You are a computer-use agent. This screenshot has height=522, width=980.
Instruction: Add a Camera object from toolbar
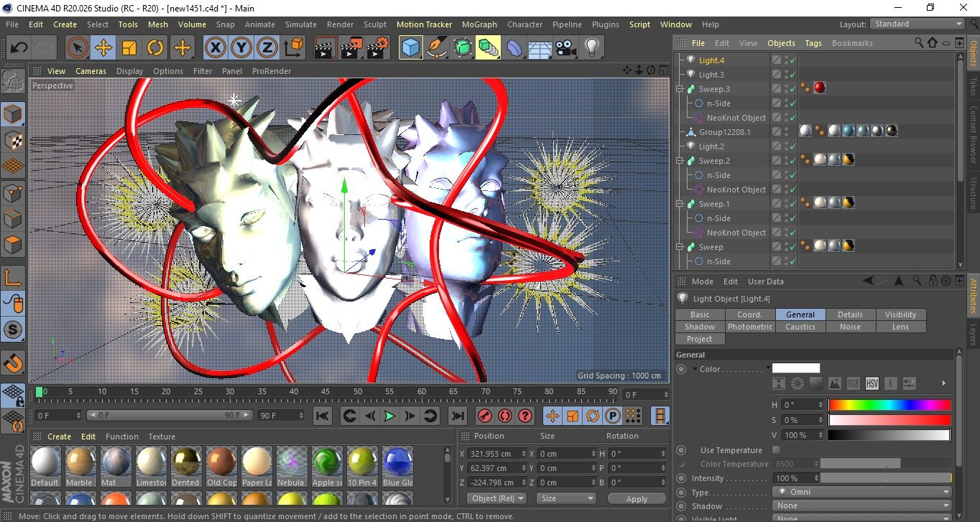[x=566, y=48]
